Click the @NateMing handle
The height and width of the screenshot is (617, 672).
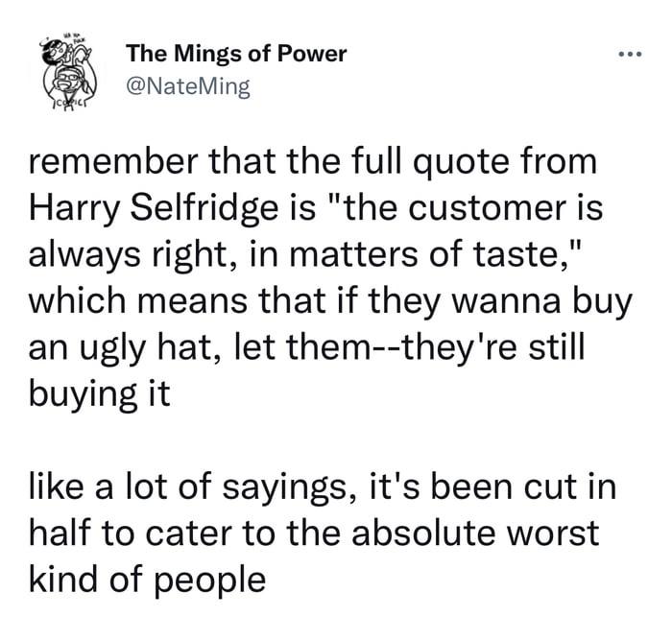188,88
